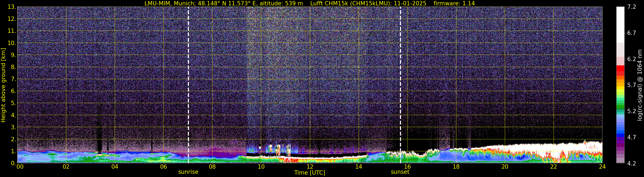Click the '9.' height tick label
Screen dimensions: 644x177
(13, 55)
